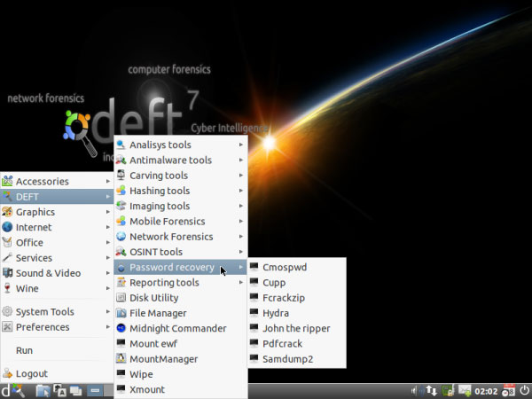Click the Graphics palette icon
Viewport: 532px width, 399px height.
7,212
